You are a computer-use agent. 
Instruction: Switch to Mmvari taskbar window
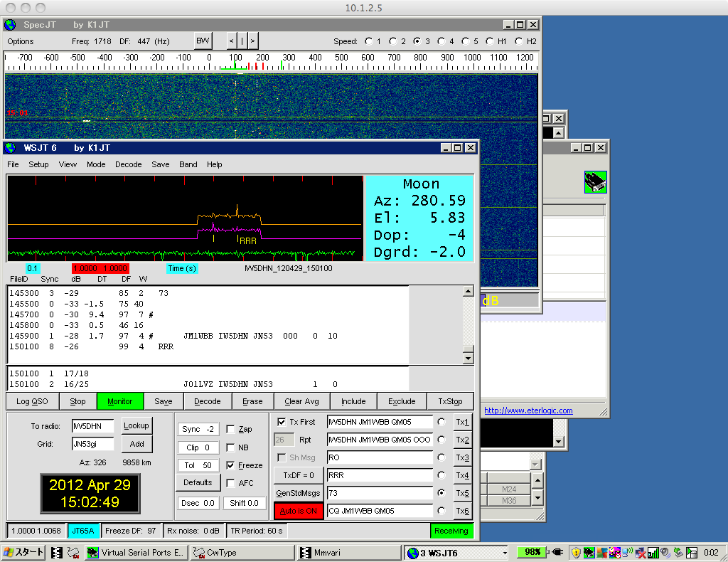349,552
